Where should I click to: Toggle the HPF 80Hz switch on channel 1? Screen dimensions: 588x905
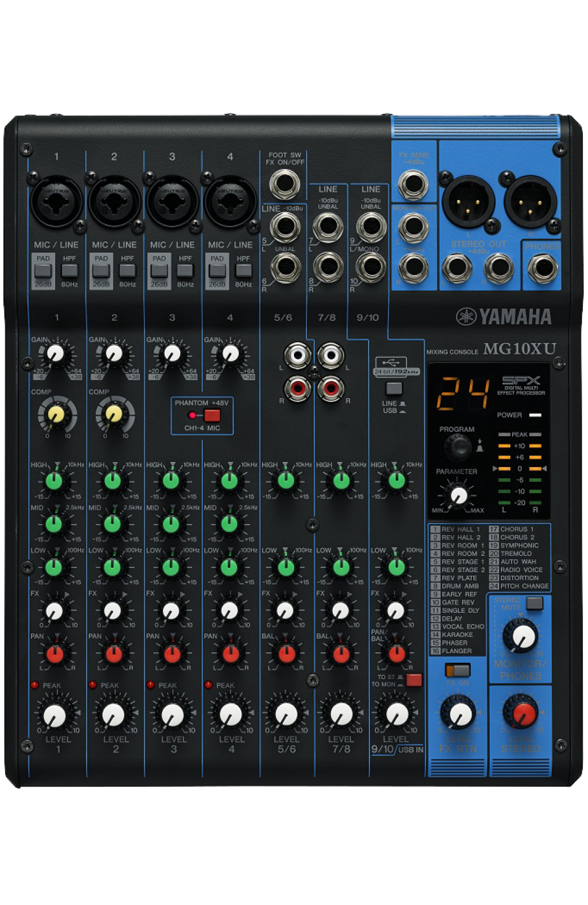click(x=70, y=271)
